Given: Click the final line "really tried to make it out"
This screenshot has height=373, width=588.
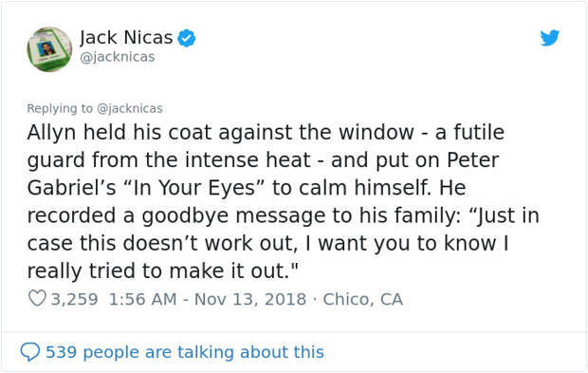Looking at the screenshot, I should coord(163,270).
